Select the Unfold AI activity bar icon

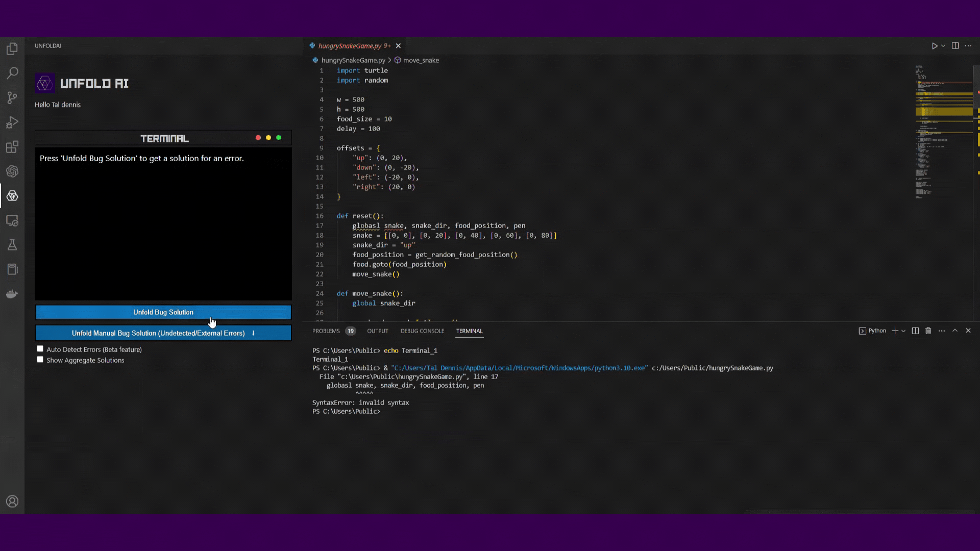tap(12, 196)
